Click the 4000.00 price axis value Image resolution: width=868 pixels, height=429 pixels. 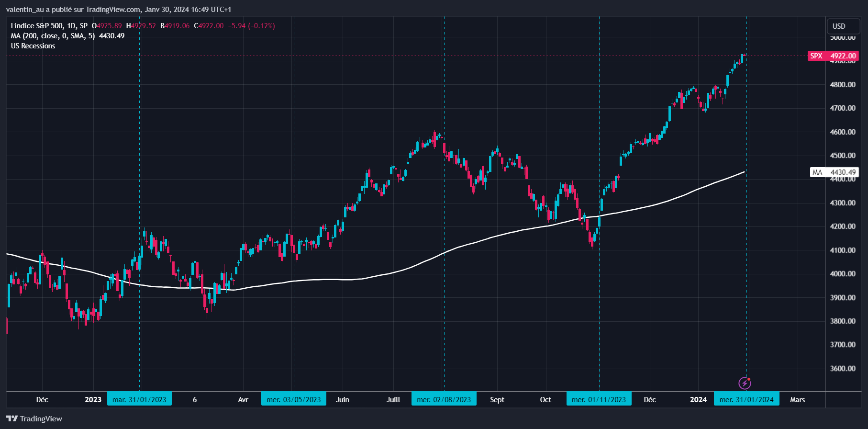point(843,273)
